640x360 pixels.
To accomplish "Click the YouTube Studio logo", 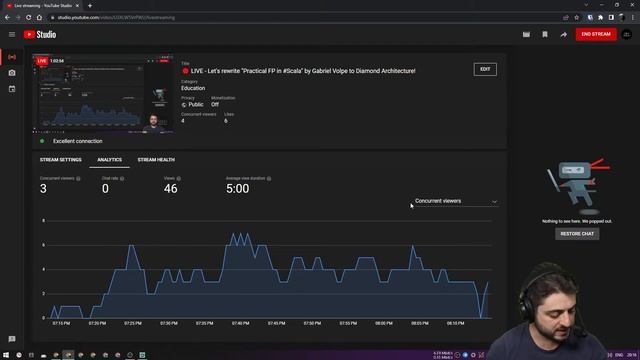I will (40, 35).
